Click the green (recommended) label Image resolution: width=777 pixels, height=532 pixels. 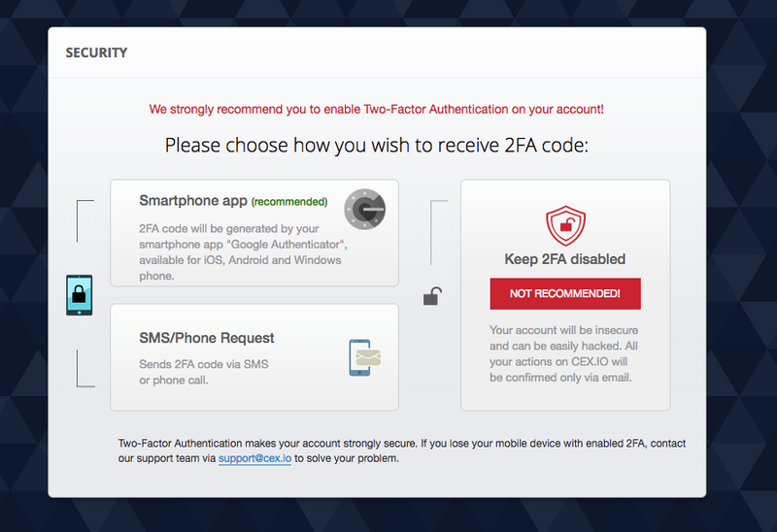click(289, 202)
